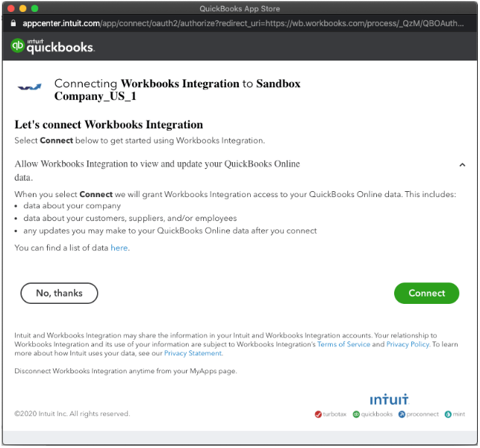480x448 pixels.
Task: Click the appcenter.intuit.com URL field
Action: click(x=246, y=23)
